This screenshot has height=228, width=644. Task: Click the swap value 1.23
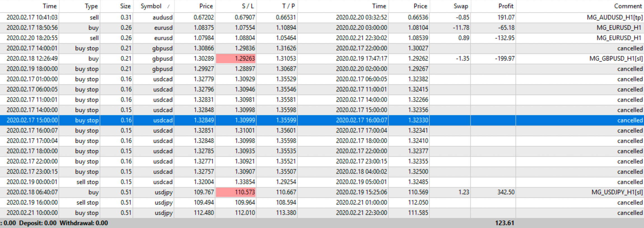point(464,192)
